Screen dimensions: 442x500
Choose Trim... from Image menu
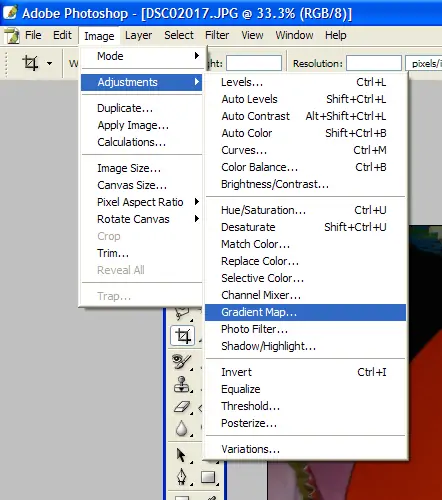pyautogui.click(x=142, y=253)
